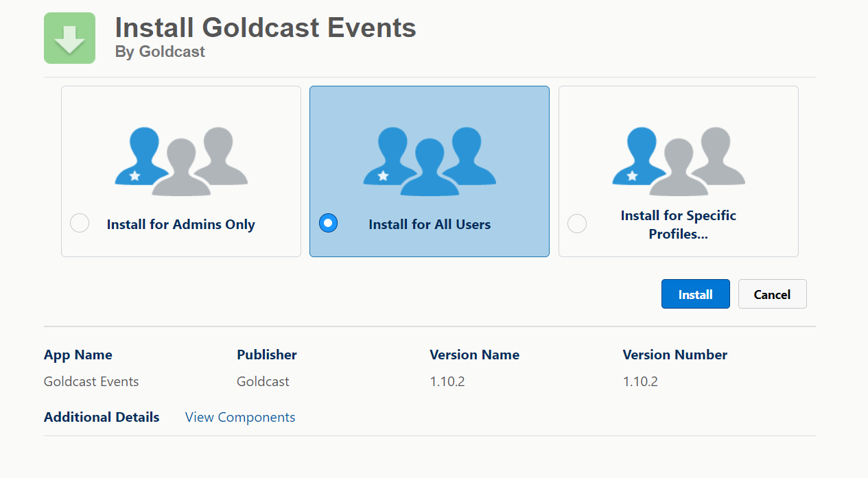Click the Install for Specific Profiles group icon
Screen dimensions: 868x478
678,159
